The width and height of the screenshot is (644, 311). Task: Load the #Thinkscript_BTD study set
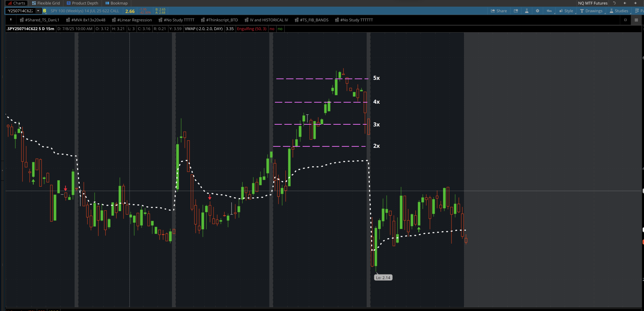click(x=219, y=20)
